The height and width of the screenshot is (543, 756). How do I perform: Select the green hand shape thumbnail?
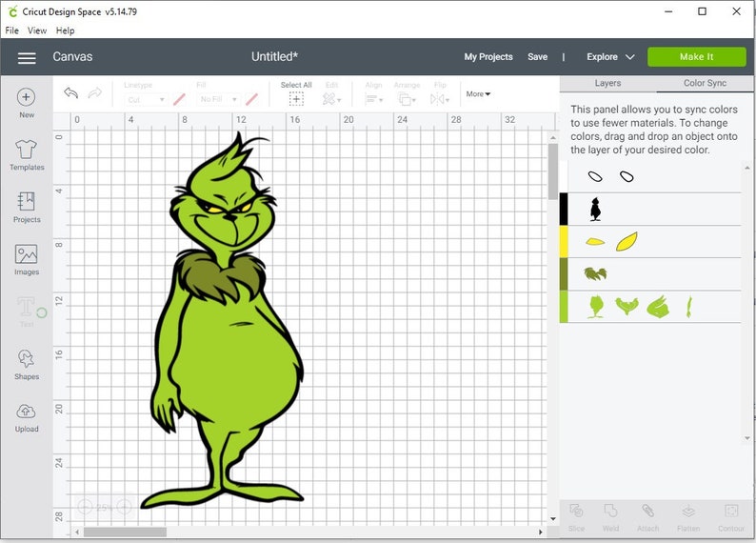658,307
